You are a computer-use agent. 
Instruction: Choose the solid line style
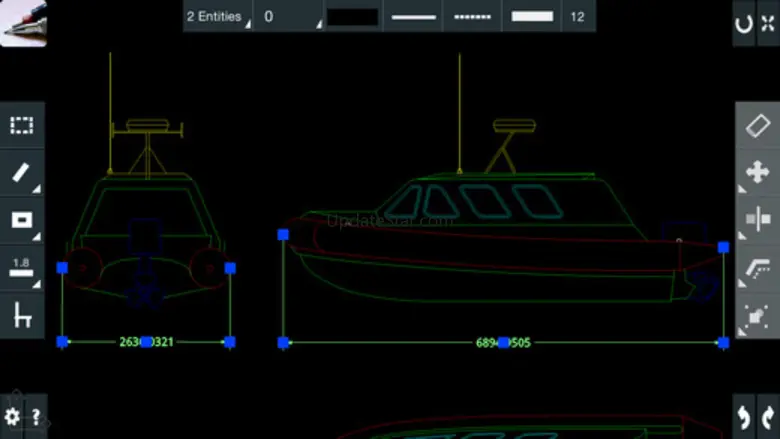click(413, 16)
